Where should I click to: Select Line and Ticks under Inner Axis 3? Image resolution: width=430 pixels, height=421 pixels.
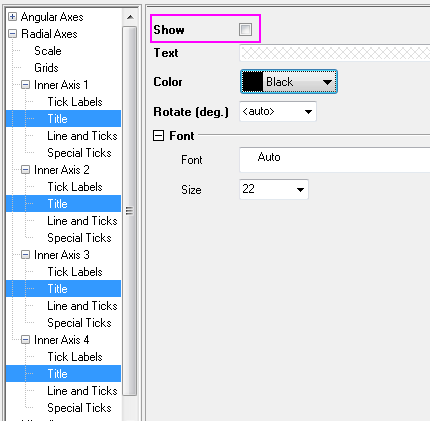82,306
